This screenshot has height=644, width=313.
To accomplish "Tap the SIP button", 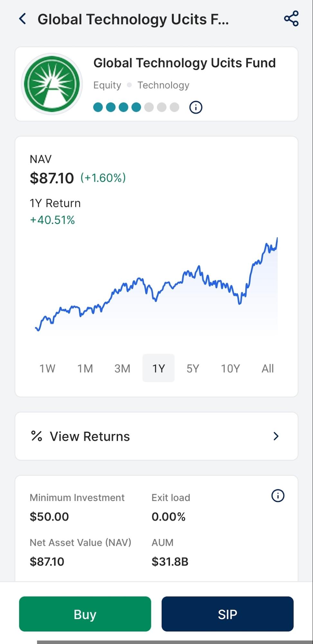I will click(227, 614).
